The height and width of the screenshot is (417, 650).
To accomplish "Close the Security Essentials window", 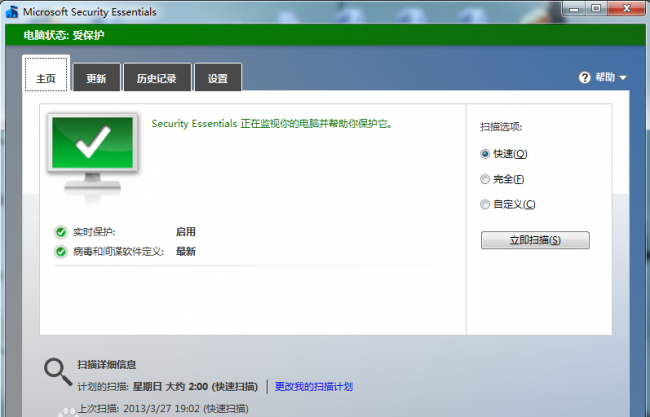I will [626, 8].
